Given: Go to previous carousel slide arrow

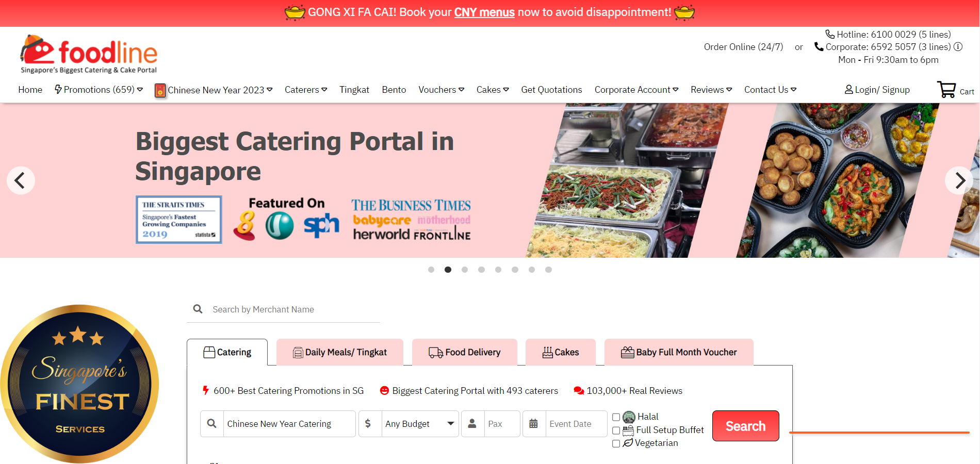Looking at the screenshot, I should (x=21, y=180).
